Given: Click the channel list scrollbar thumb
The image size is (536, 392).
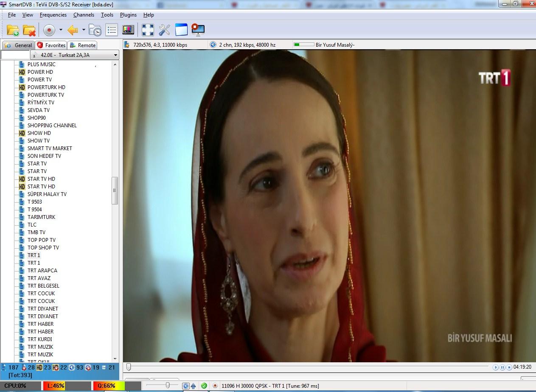Looking at the screenshot, I should pyautogui.click(x=115, y=190).
